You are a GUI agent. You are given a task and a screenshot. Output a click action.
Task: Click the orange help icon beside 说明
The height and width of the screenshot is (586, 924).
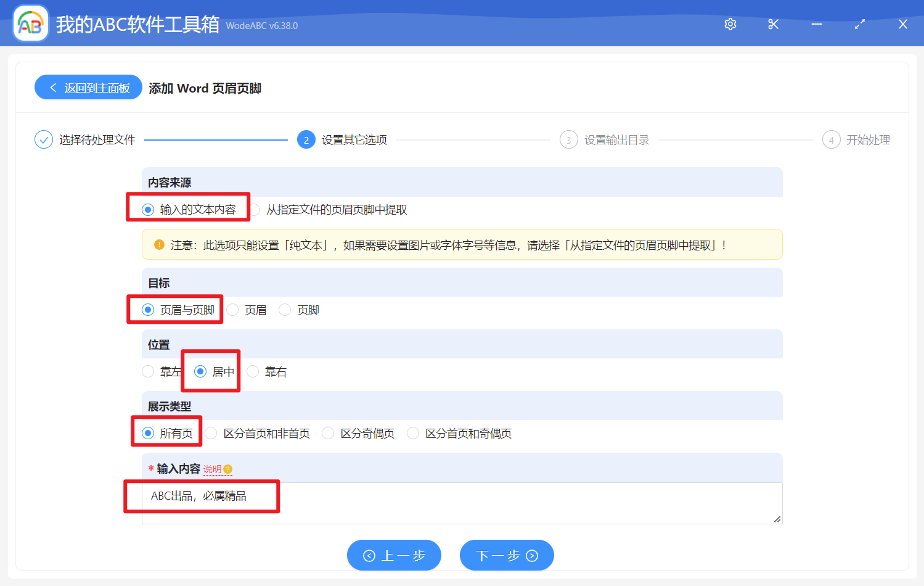(228, 469)
